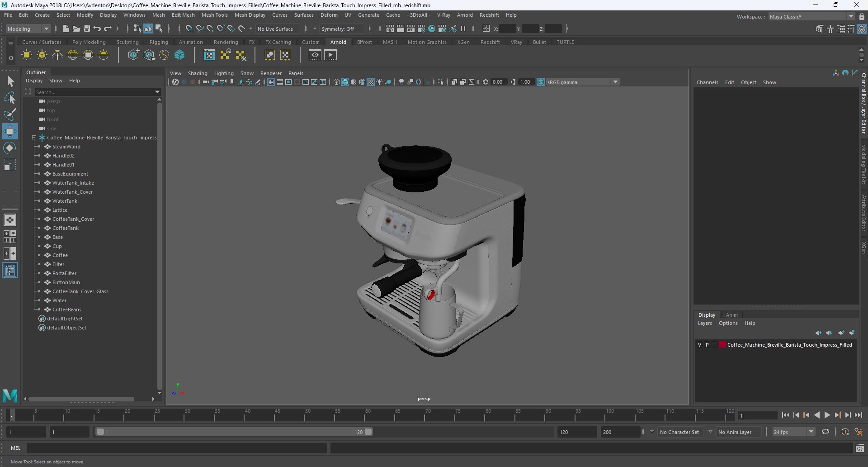Screen dimensions: 868x467
Task: Click the No Character Set button
Action: pyautogui.click(x=679, y=432)
